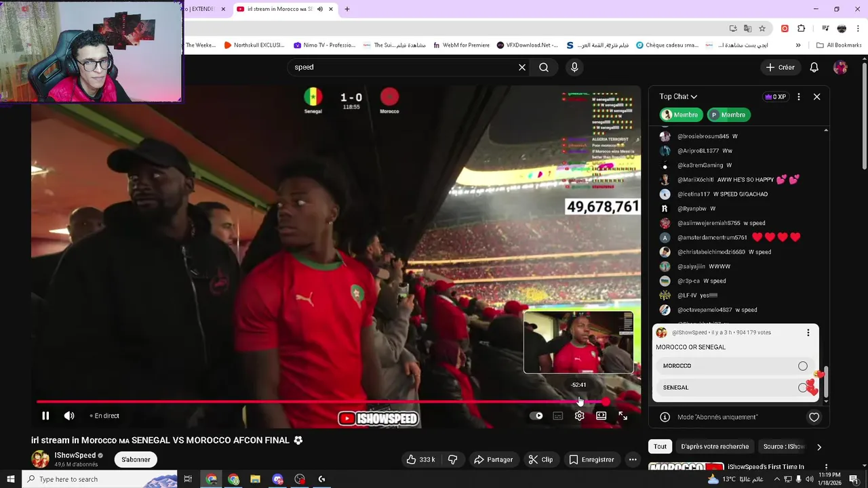The width and height of the screenshot is (868, 488).
Task: Select the first Membre chip with avatar
Action: coord(681,115)
